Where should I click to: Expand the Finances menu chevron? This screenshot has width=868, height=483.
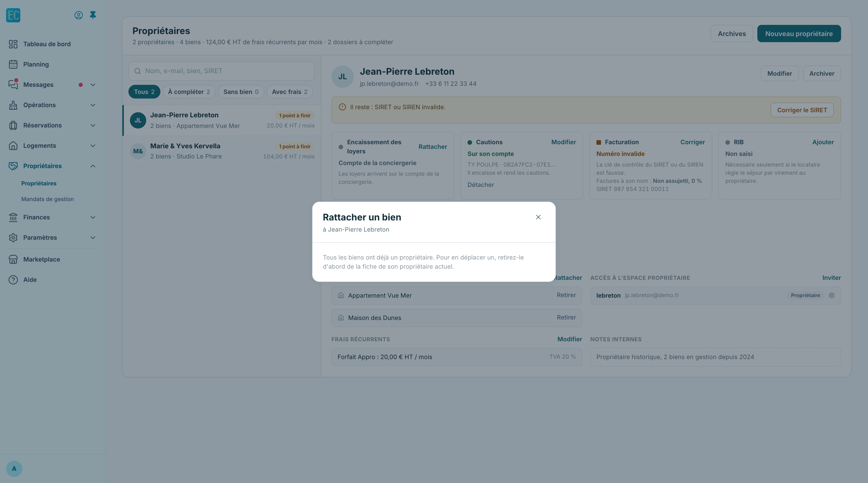click(x=93, y=217)
